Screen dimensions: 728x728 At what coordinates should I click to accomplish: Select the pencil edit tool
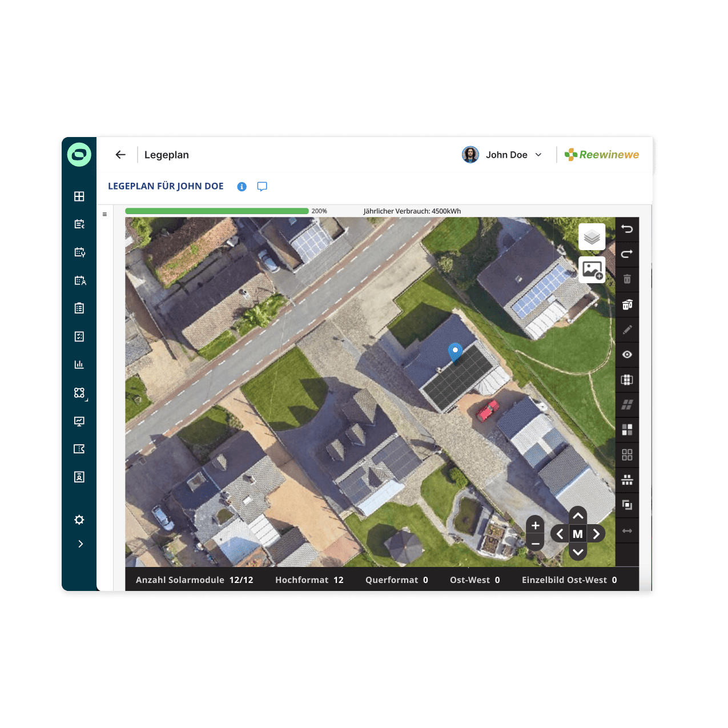pyautogui.click(x=627, y=330)
